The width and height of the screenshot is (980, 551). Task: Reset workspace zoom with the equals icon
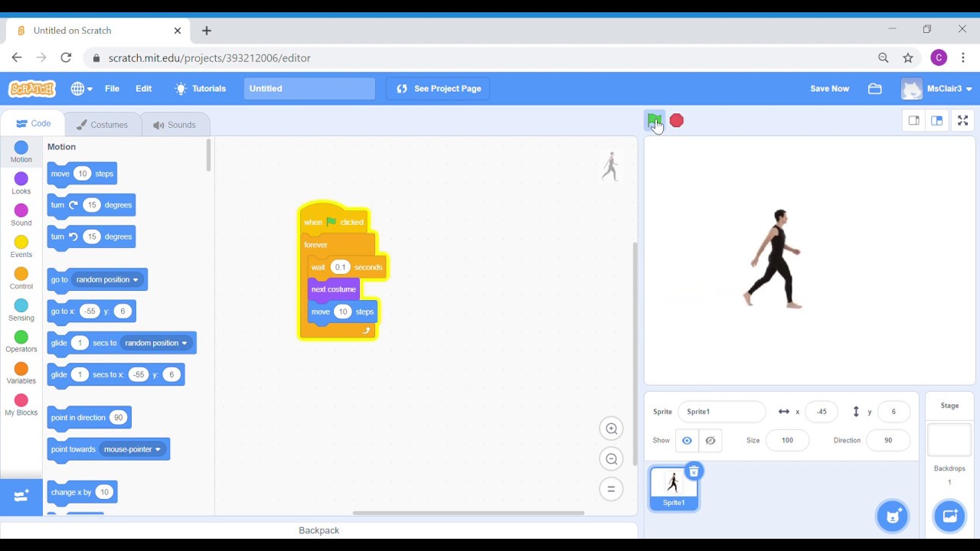coord(611,490)
